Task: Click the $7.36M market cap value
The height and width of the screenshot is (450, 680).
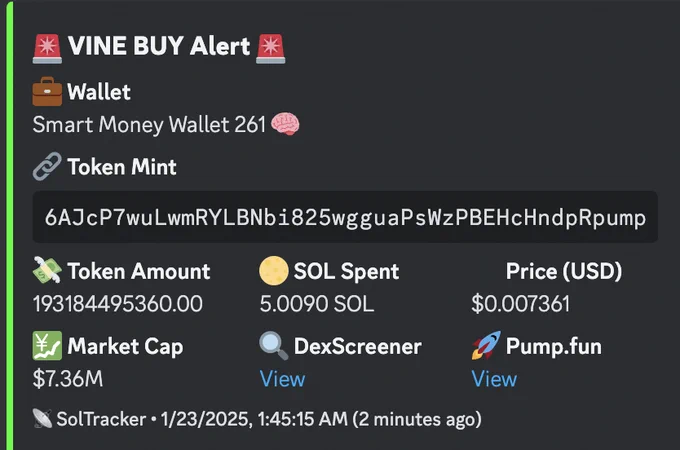Action: [x=68, y=379]
